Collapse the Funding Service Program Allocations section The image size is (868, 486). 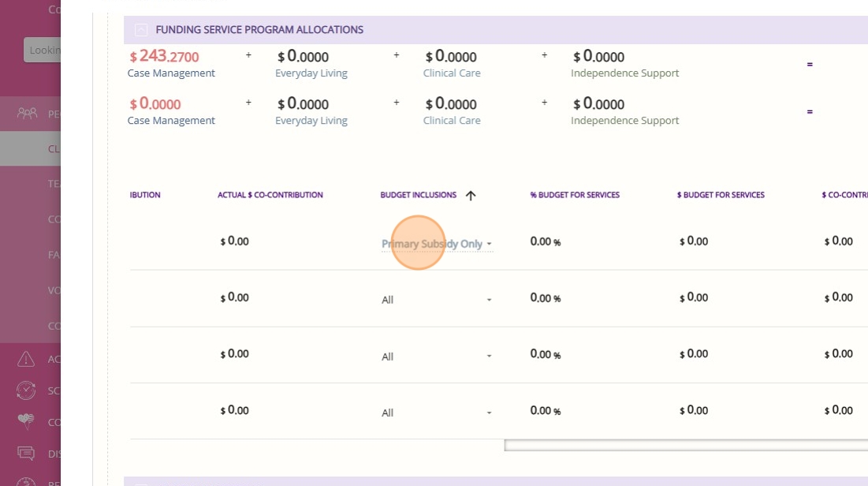pos(141,30)
